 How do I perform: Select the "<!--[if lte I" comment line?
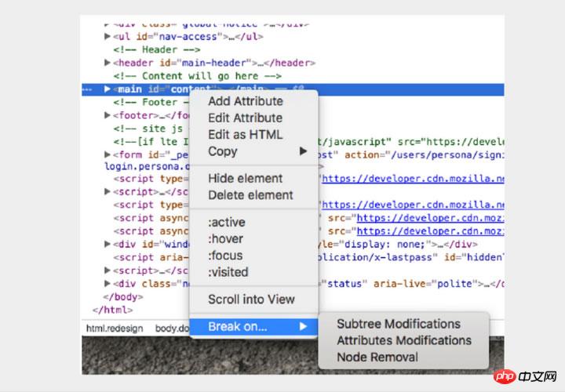pos(151,142)
